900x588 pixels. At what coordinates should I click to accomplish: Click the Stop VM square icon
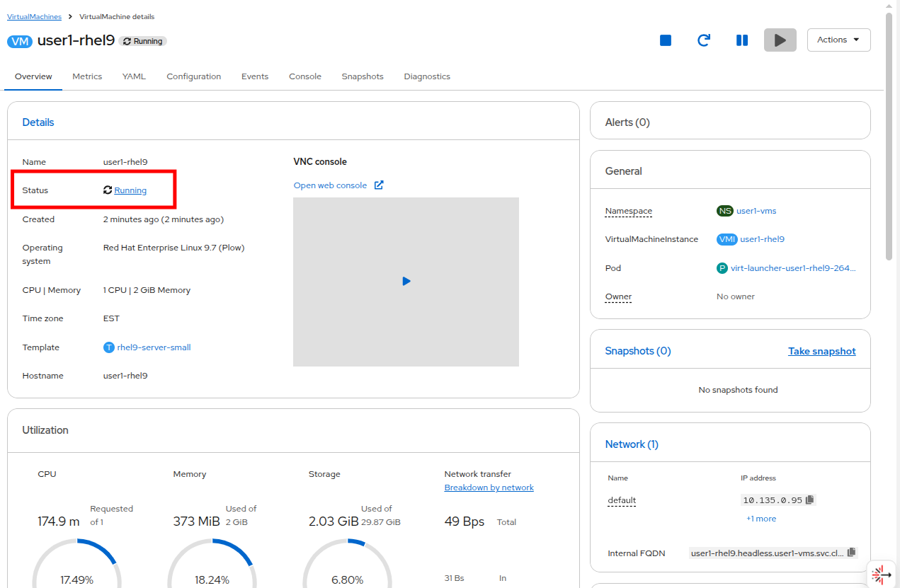666,40
